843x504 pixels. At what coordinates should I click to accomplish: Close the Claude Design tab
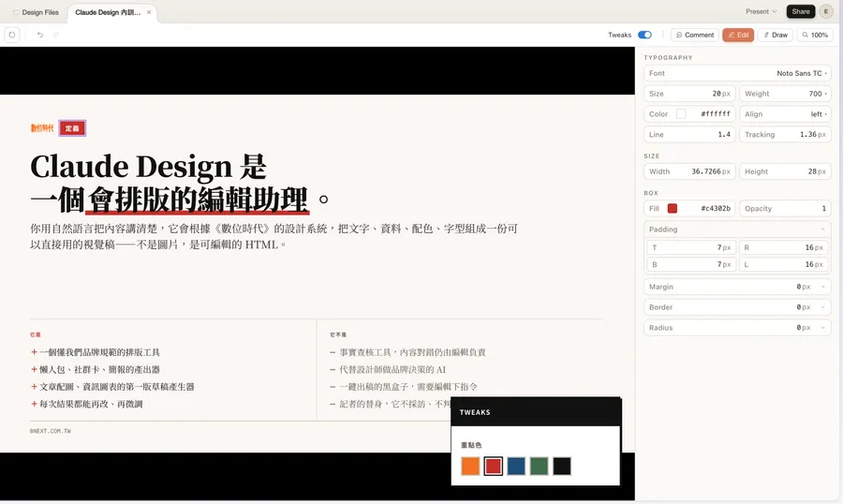coord(149,12)
